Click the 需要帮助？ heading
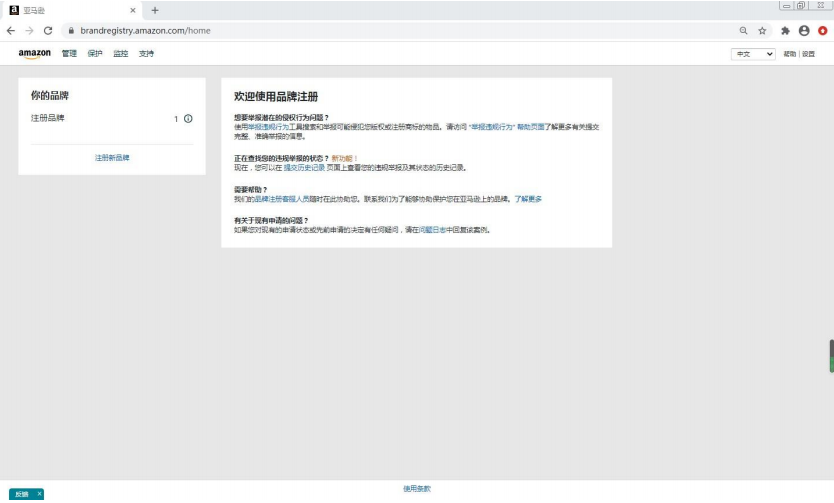834x503 pixels. pyautogui.click(x=251, y=189)
